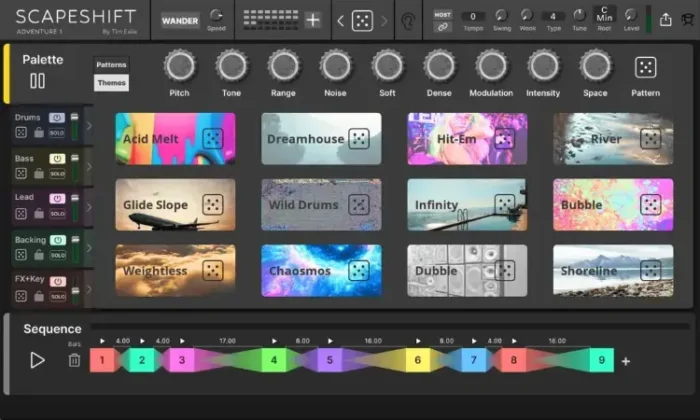Screen dimensions: 700x420
Task: Switch to the Patterns tab
Action: [x=111, y=64]
